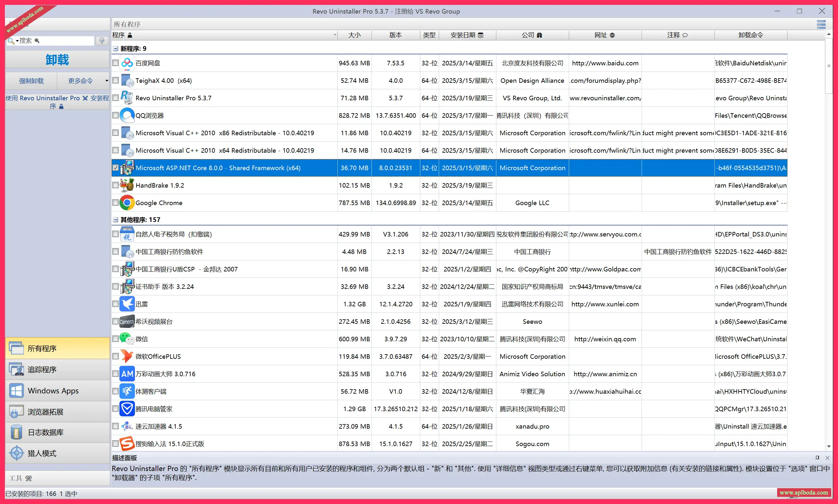Collapse the 其他程序: 157 group
This screenshot has height=504, width=838.
116,220
